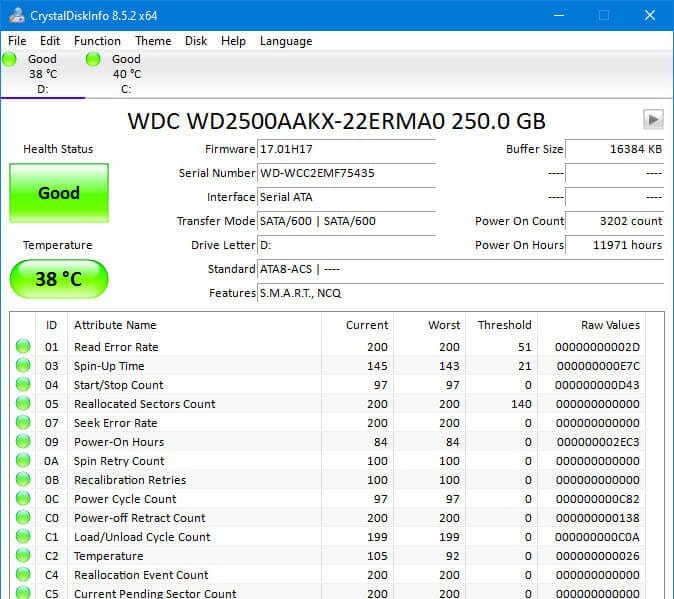Click the Power On Count value 3202 count
Image resolution: width=674 pixels, height=599 pixels.
615,221
